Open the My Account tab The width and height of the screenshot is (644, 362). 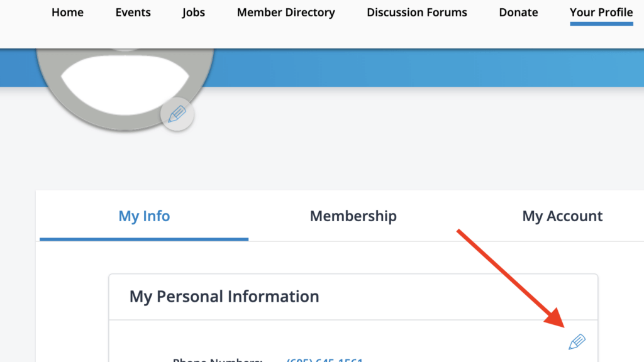(x=562, y=216)
